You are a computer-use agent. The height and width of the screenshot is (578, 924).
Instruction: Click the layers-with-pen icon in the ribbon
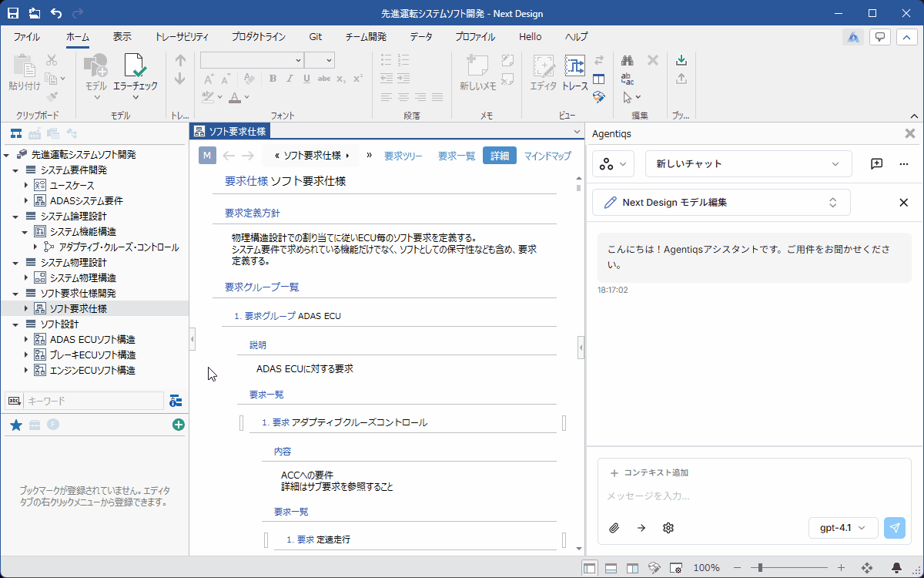click(x=598, y=97)
